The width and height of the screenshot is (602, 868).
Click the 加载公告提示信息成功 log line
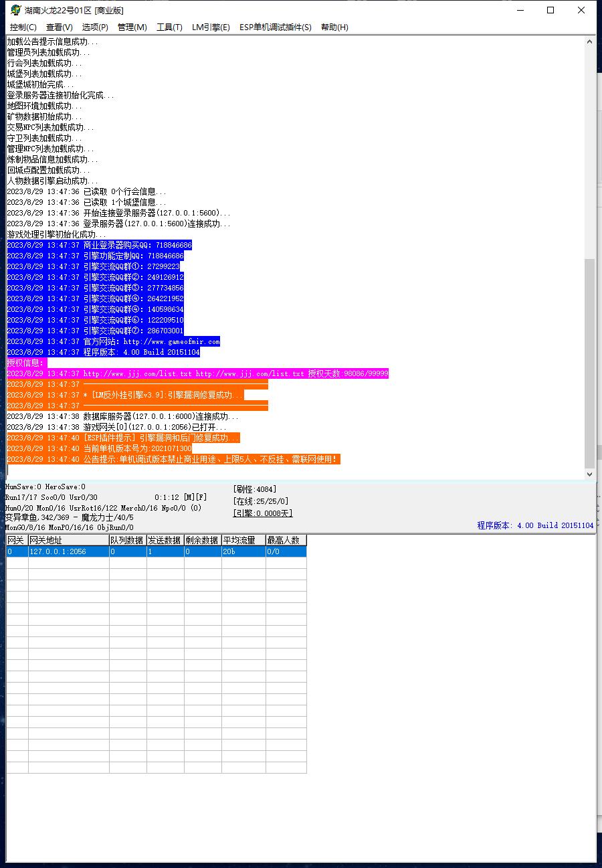tap(52, 41)
